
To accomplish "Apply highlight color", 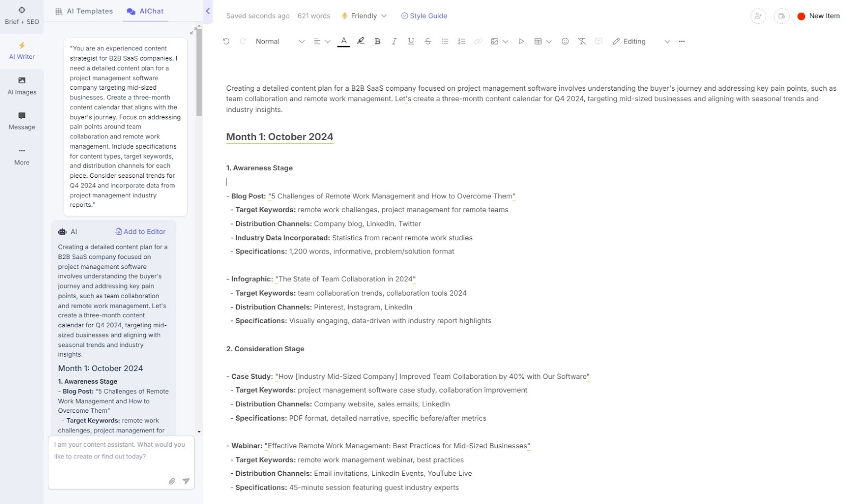I will pos(361,41).
